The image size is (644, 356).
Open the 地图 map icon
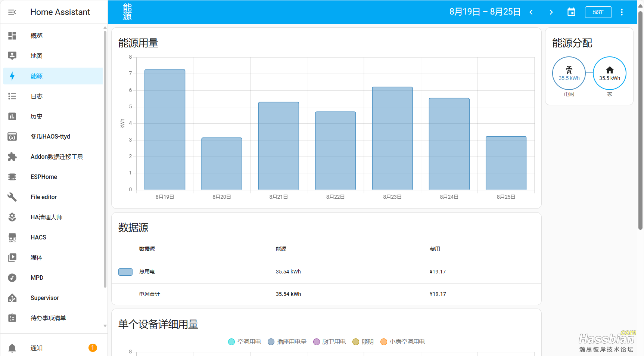pos(12,56)
